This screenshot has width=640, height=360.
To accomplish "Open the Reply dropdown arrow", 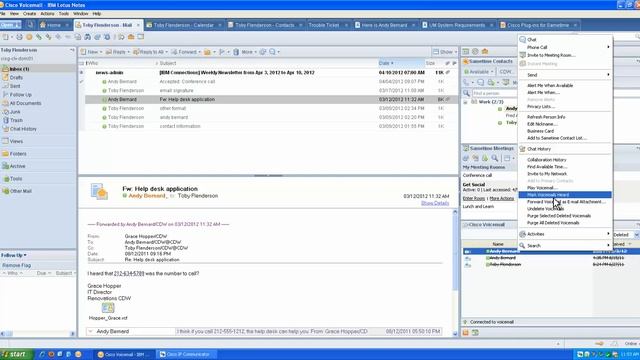I will pos(128,52).
